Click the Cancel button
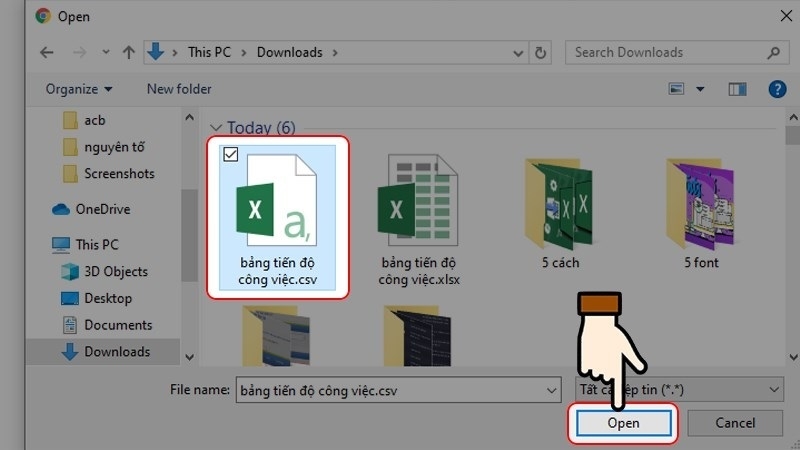 click(735, 423)
